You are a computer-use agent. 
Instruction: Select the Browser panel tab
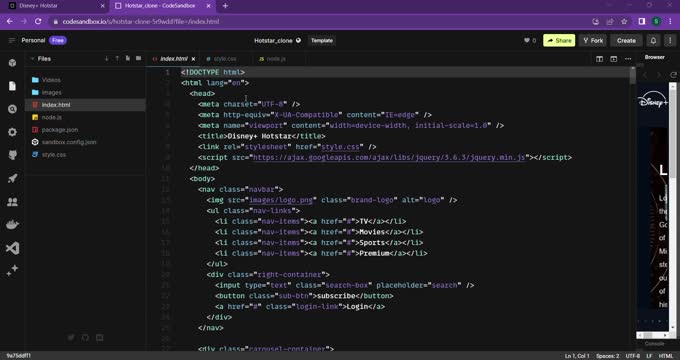pos(654,57)
